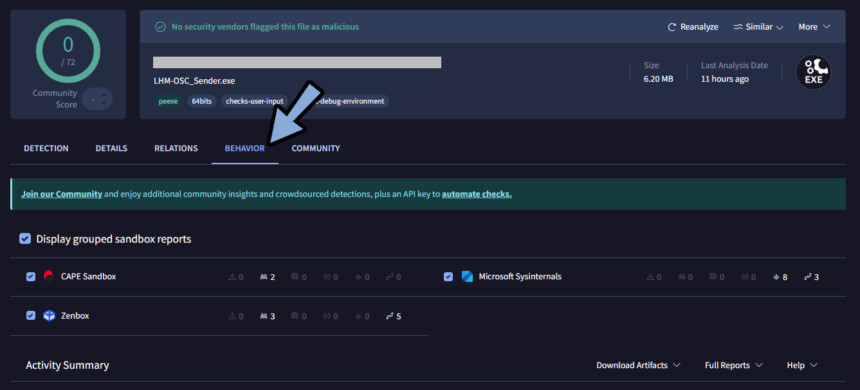Click the gray redacted hash bar

click(x=297, y=62)
